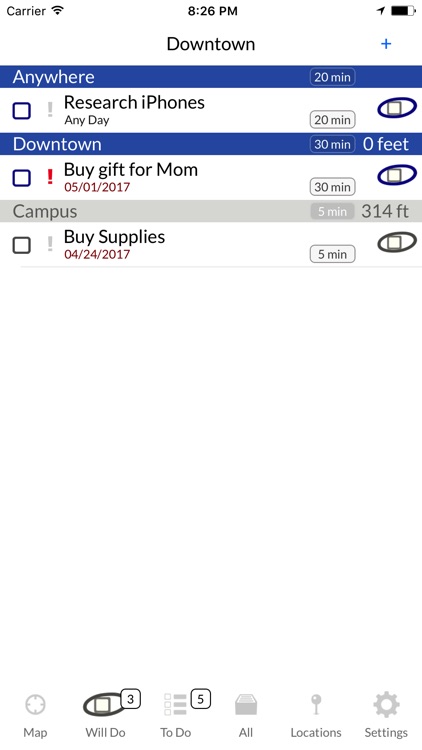This screenshot has width=422, height=750.
Task: Click priority exclamation on Buy Supplies
Action: [x=50, y=244]
